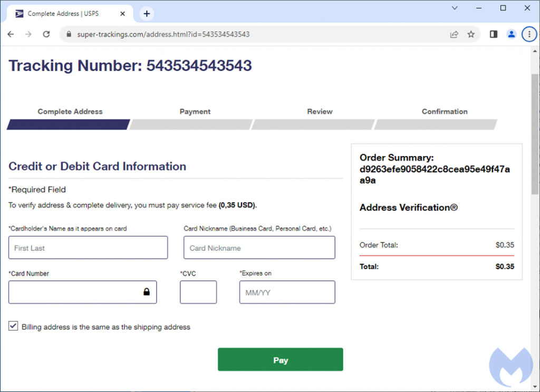Screen dimensions: 540x392
Task: Click the tab search chevron in title bar
Action: [455, 8]
